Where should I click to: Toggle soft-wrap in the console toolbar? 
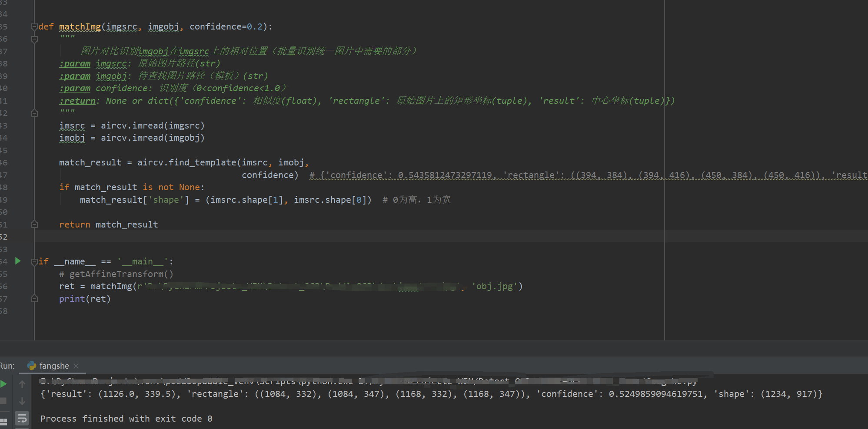pyautogui.click(x=22, y=419)
